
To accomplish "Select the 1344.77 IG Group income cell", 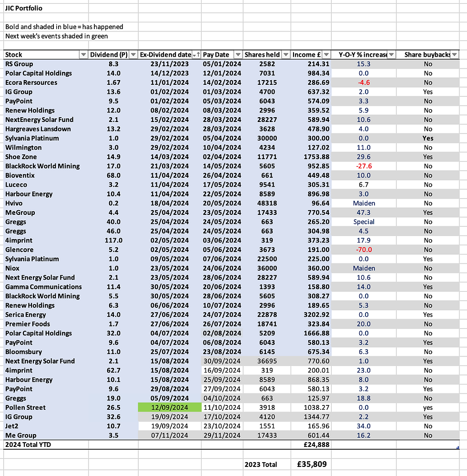I will [311, 417].
